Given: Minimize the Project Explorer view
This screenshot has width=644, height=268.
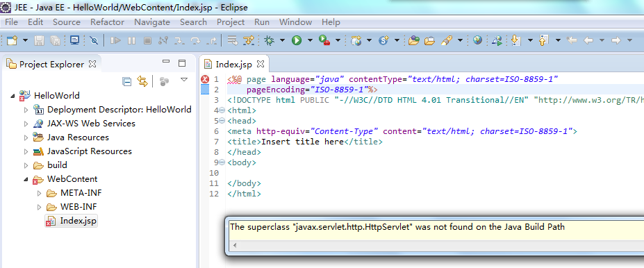Looking at the screenshot, I should [x=166, y=62].
